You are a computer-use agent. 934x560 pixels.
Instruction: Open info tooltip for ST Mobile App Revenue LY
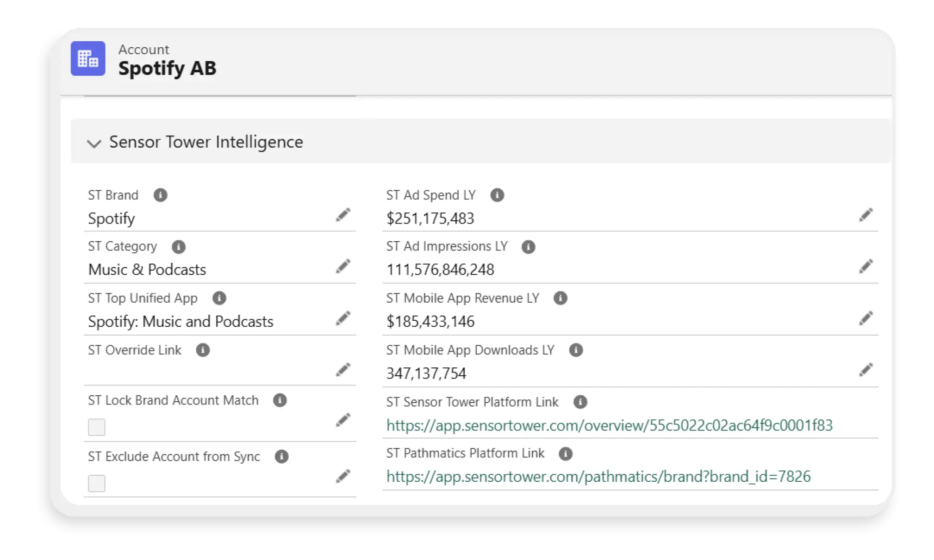pos(560,298)
